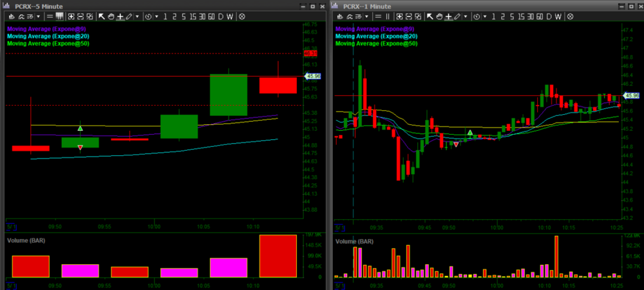The image size is (644, 290).
Task: Select the arrow pointer tool in 5 Minute chart
Action: click(101, 16)
